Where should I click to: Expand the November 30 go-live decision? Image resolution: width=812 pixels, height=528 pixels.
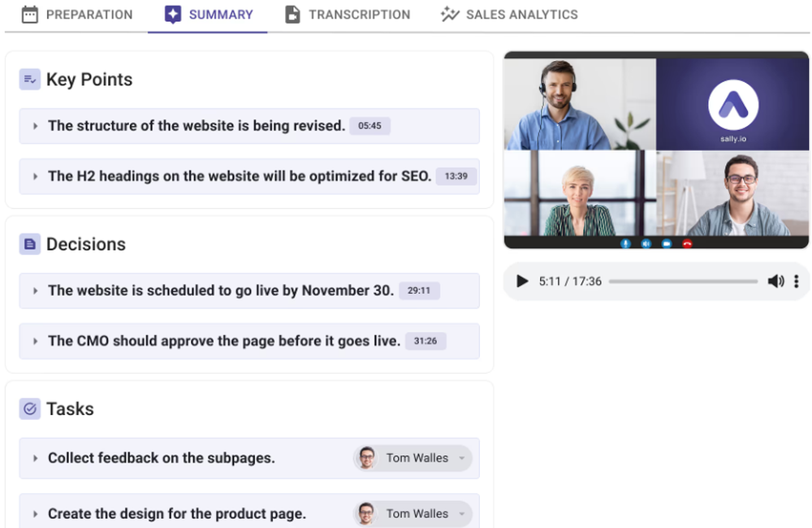click(x=35, y=291)
